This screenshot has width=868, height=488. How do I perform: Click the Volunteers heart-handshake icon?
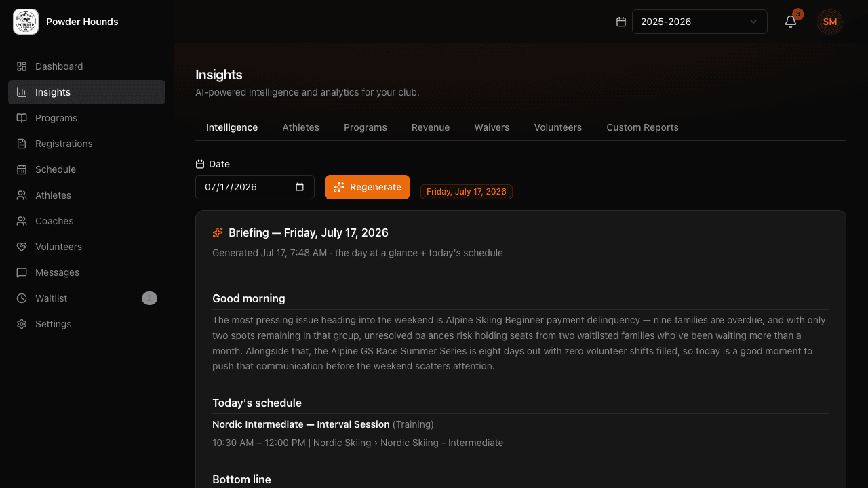(22, 247)
